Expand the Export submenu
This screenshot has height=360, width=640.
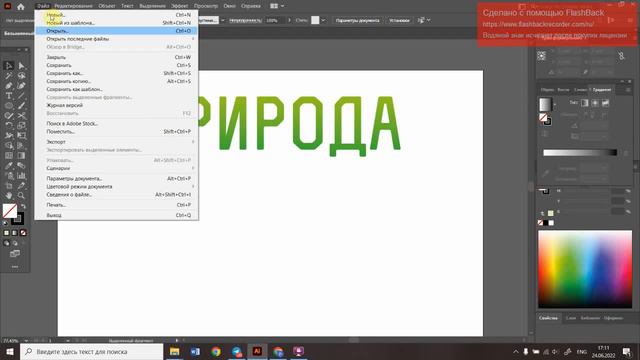click(116, 142)
